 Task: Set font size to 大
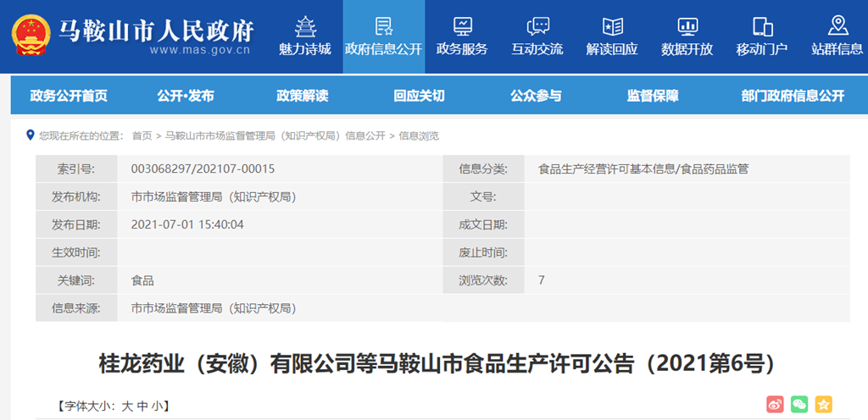(x=127, y=406)
